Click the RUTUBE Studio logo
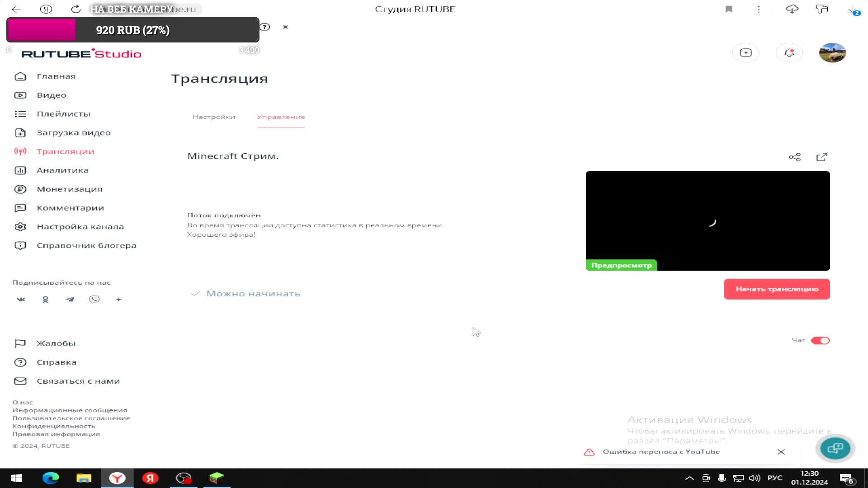 click(81, 54)
